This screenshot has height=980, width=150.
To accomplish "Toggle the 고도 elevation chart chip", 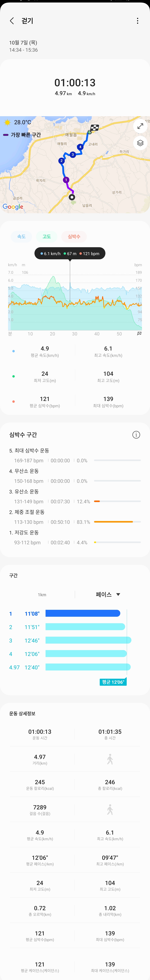I will (x=47, y=237).
